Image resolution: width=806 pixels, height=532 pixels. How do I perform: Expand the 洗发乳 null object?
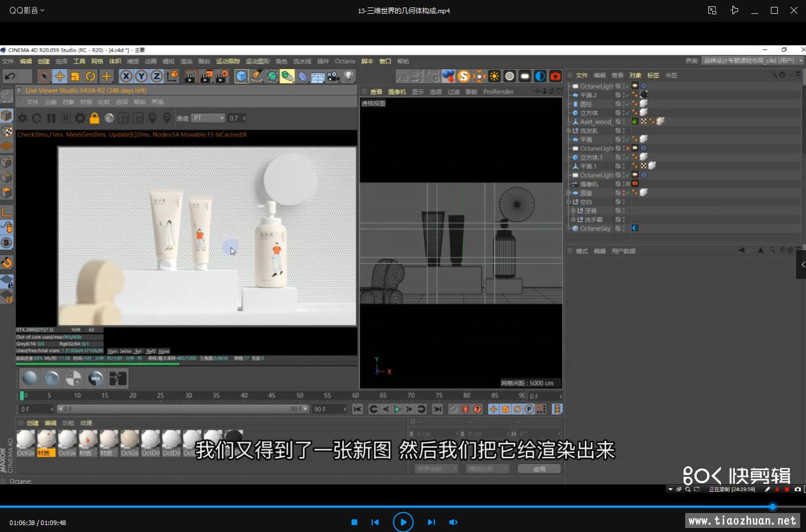(x=568, y=131)
